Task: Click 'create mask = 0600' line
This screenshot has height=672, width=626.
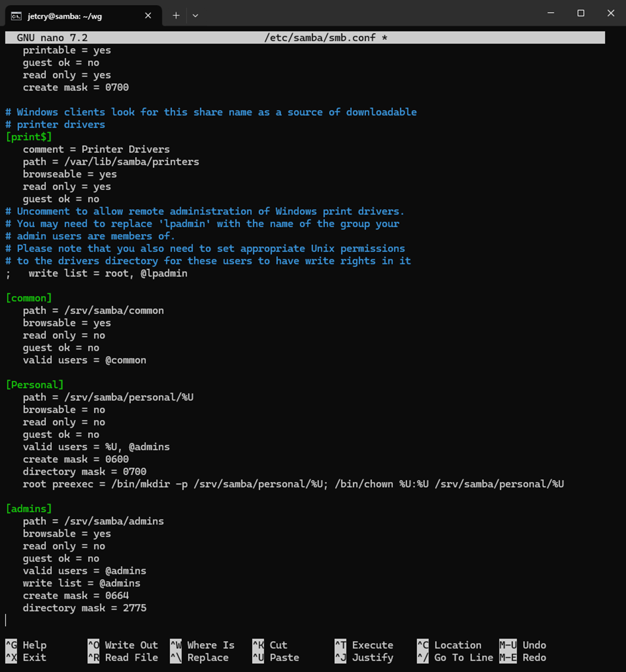Action: (x=76, y=459)
